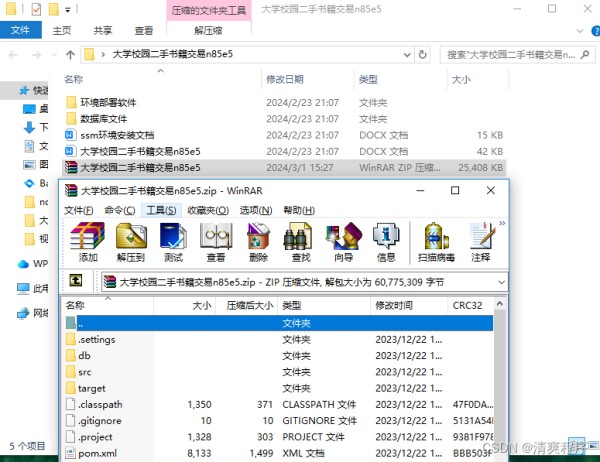Expand the WinRAR toolbar overflow chevron

(502, 223)
